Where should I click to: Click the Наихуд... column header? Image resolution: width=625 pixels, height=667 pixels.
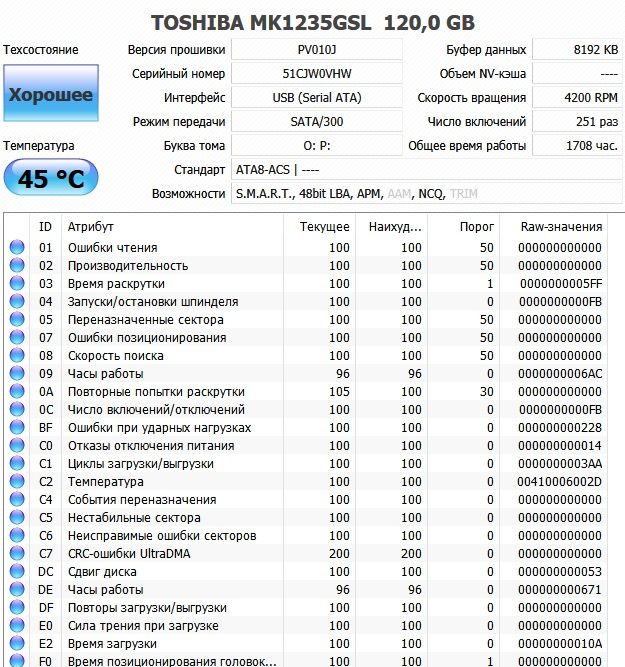point(391,227)
